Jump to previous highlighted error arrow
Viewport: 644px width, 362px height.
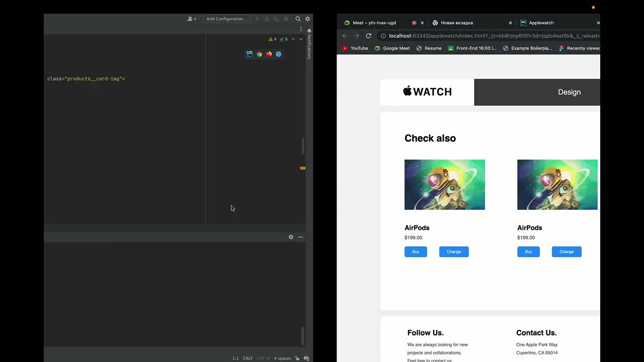[x=293, y=39]
